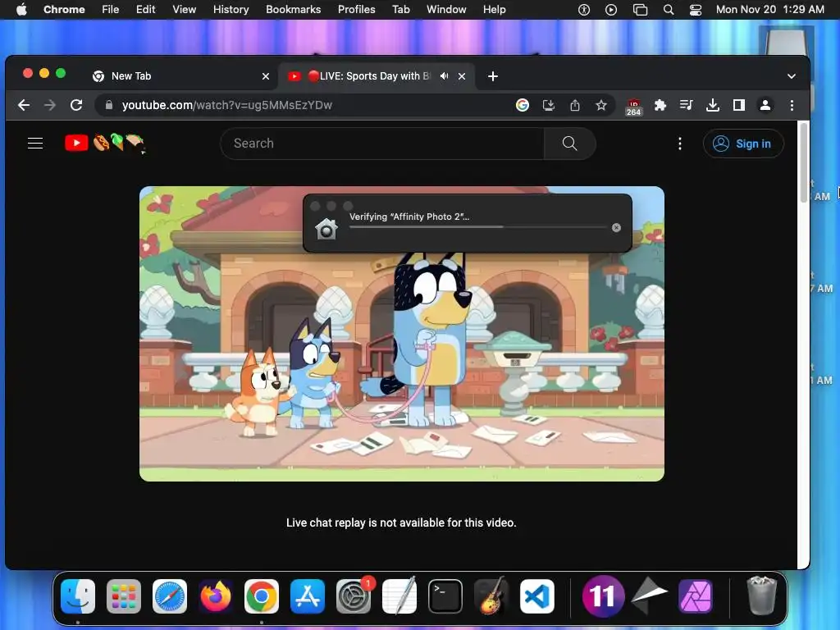
Task: Open the File menu
Action: [x=111, y=9]
